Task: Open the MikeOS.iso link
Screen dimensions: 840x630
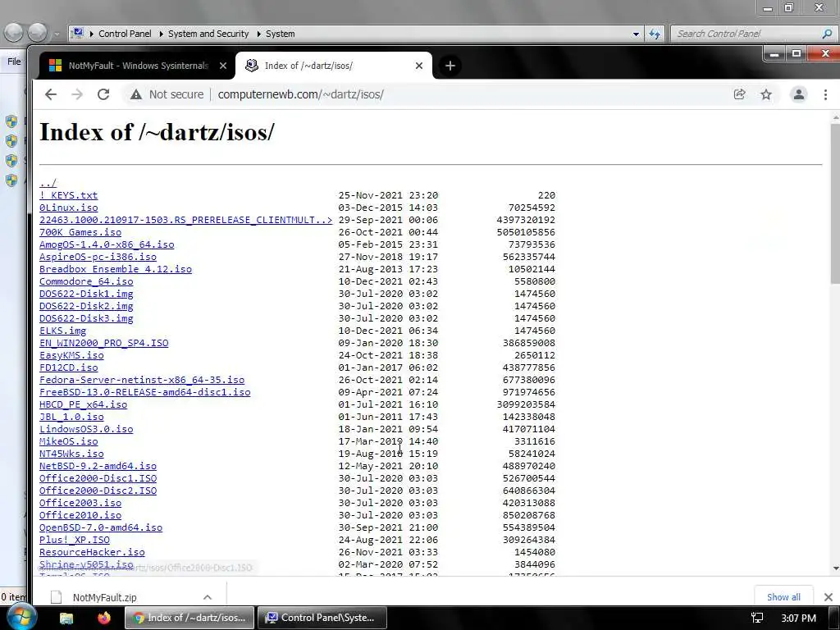Action: [x=69, y=442]
